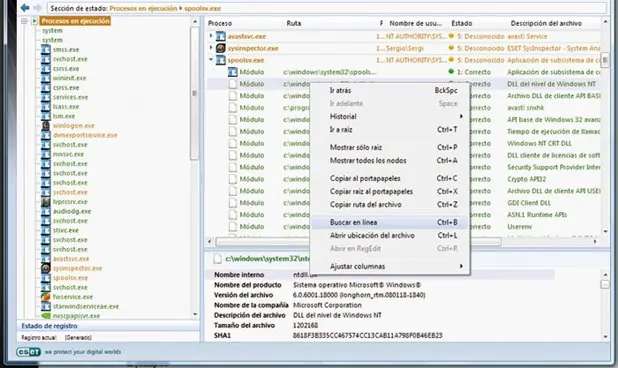Click the file icon next to c:\windows\system32 path
This screenshot has width=618, height=368.
click(x=217, y=259)
